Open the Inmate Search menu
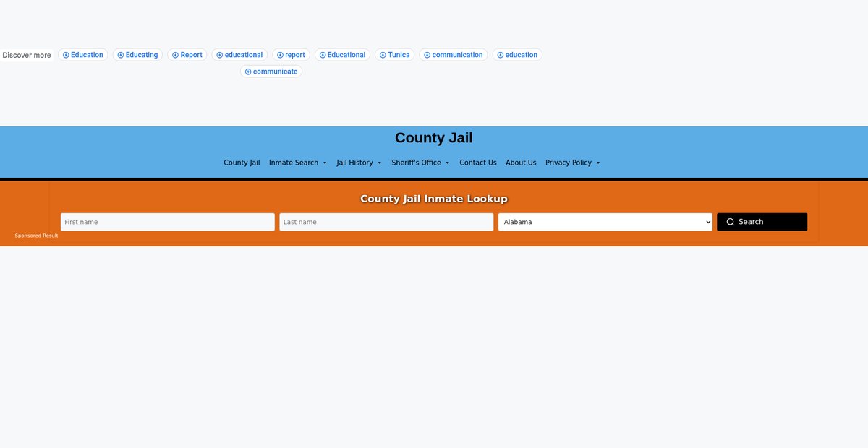The image size is (868, 448). pyautogui.click(x=298, y=163)
